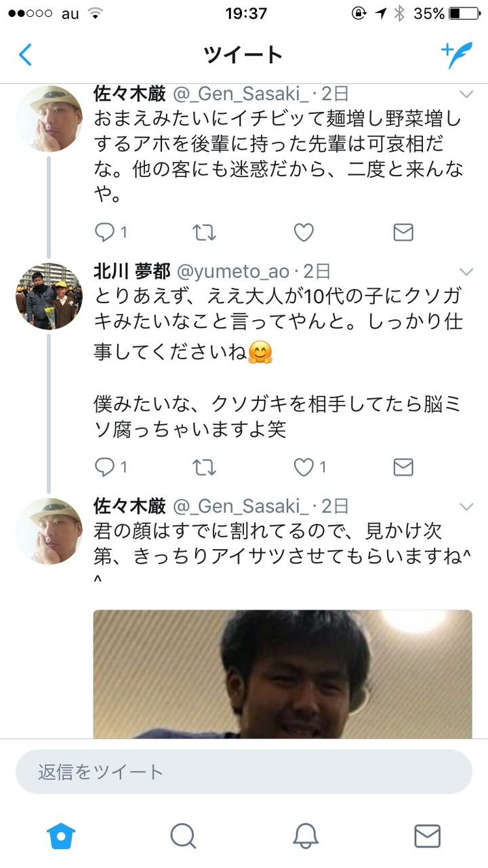Open the Messages envelope tab
This screenshot has width=488, height=868.
coord(427,835)
